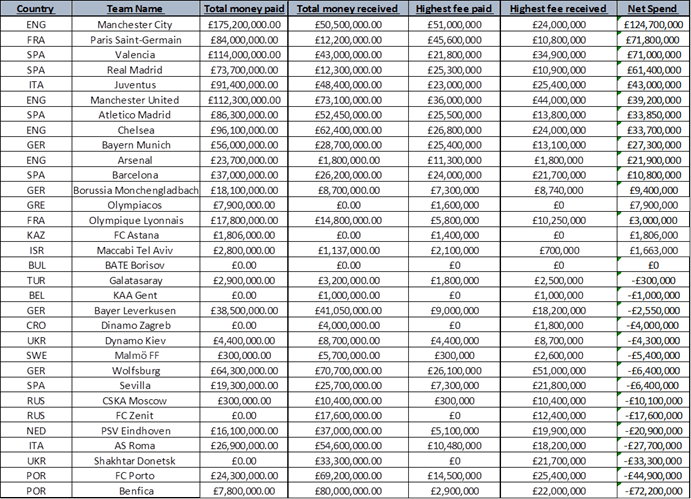Click the TUR country cell
691x499 pixels.
[x=36, y=280]
